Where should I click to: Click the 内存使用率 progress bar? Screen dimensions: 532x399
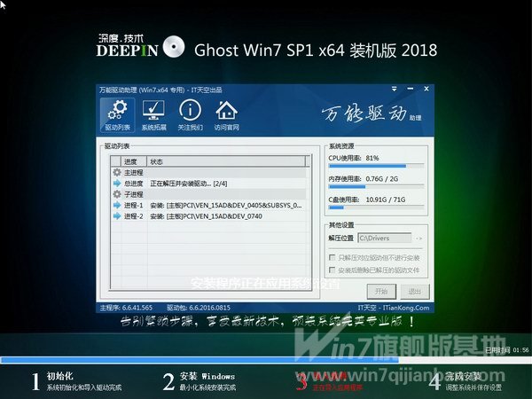coord(376,187)
